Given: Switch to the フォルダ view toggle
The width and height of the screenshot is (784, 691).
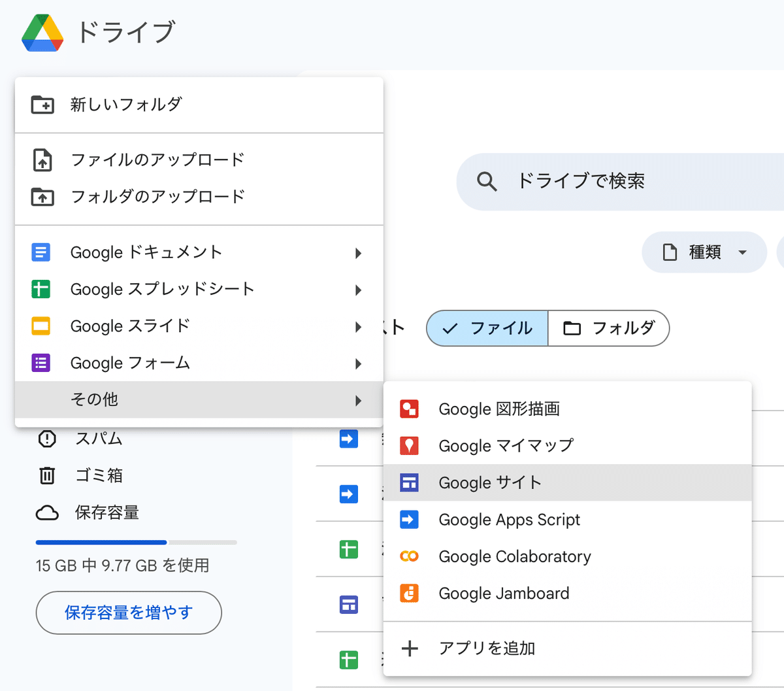Looking at the screenshot, I should [608, 328].
